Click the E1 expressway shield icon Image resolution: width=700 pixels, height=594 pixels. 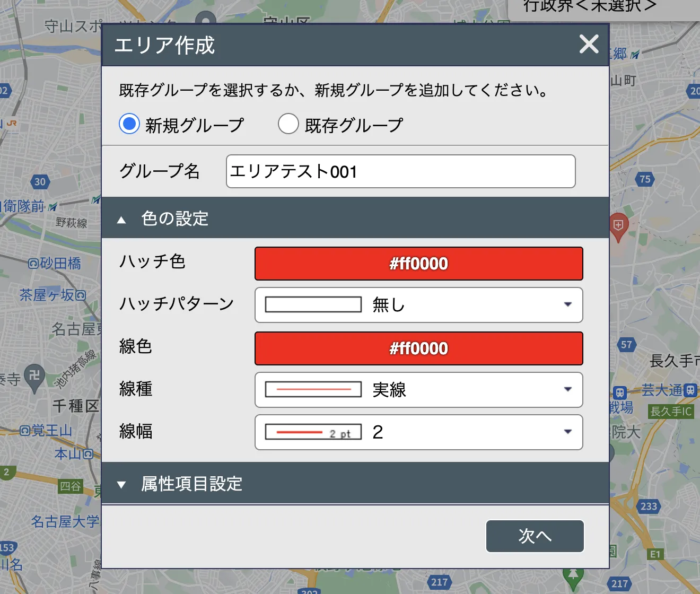[x=655, y=554]
